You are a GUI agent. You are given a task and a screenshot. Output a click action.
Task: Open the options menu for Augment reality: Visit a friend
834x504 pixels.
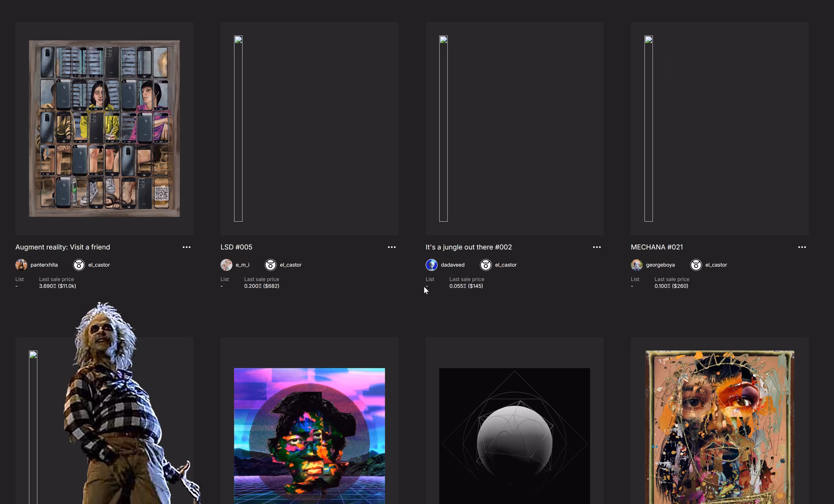point(186,247)
